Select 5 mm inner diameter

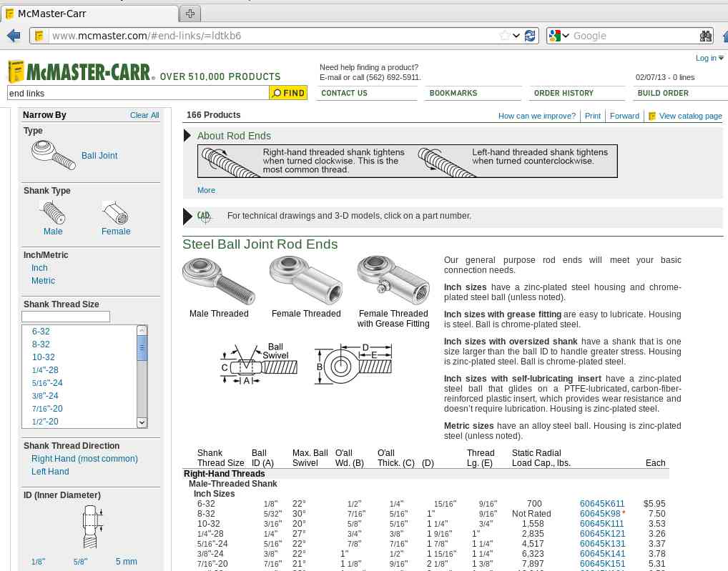pyautogui.click(x=127, y=561)
